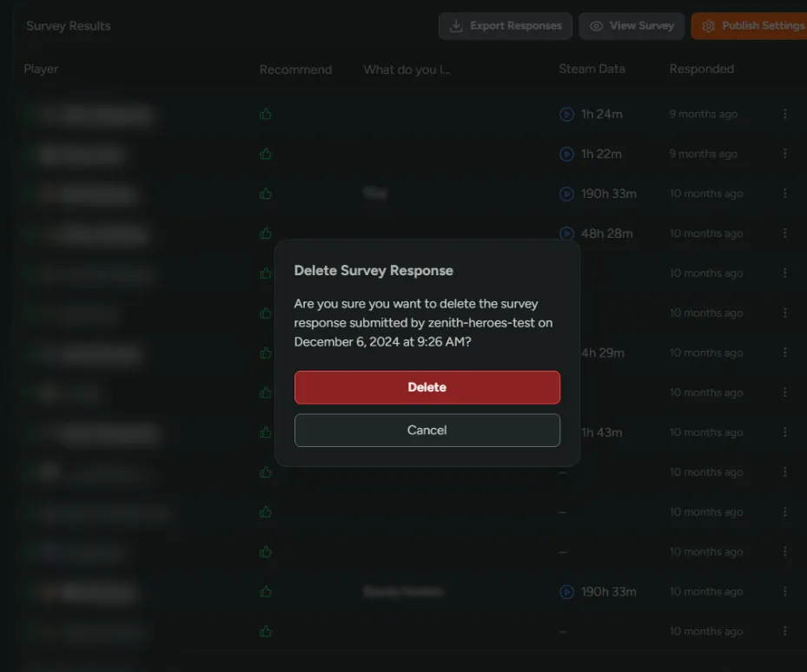Click the gear icon on Publish Settings
This screenshot has width=807, height=672.
pos(708,26)
